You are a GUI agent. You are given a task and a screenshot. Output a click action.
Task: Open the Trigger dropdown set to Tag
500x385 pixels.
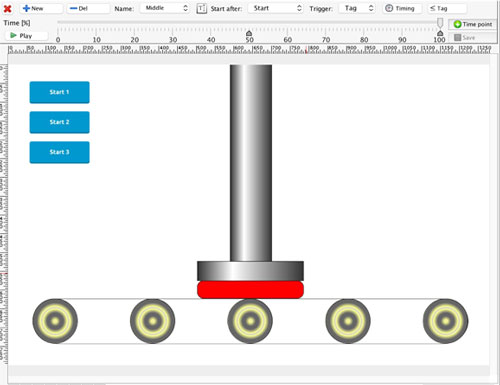pyautogui.click(x=357, y=8)
